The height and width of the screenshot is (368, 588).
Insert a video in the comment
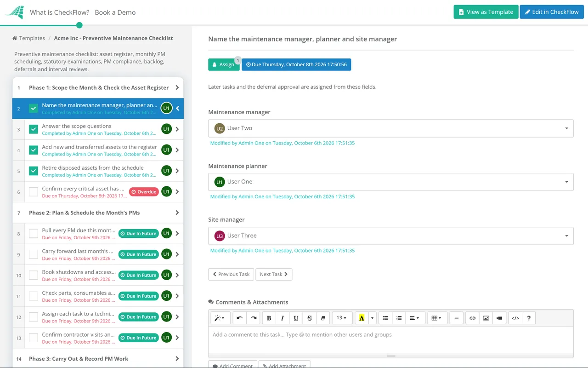pos(499,318)
